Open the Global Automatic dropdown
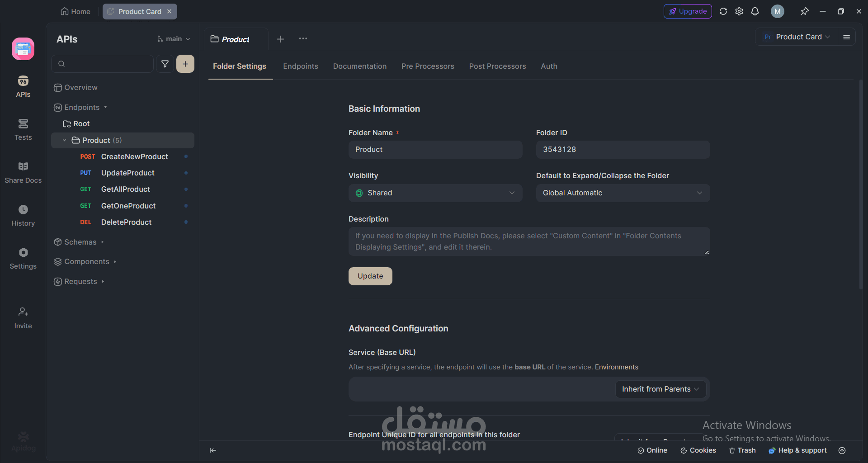This screenshot has width=868, height=463. coord(623,193)
